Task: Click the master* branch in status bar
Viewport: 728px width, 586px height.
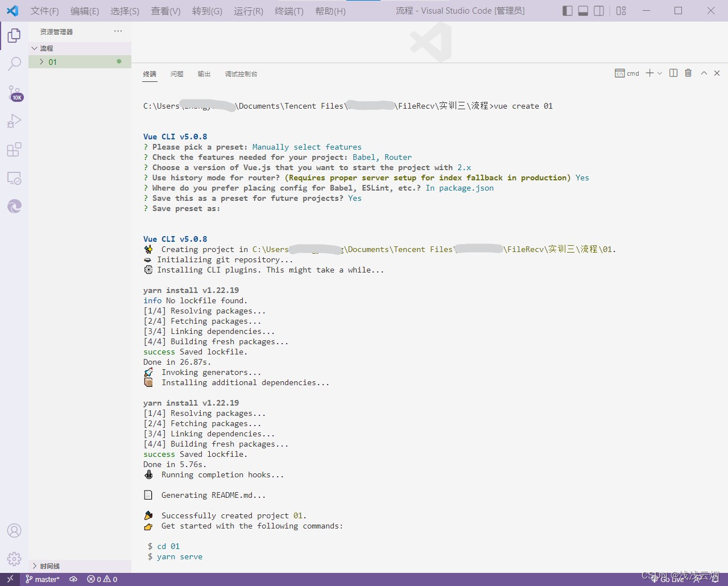Action: [x=42, y=579]
